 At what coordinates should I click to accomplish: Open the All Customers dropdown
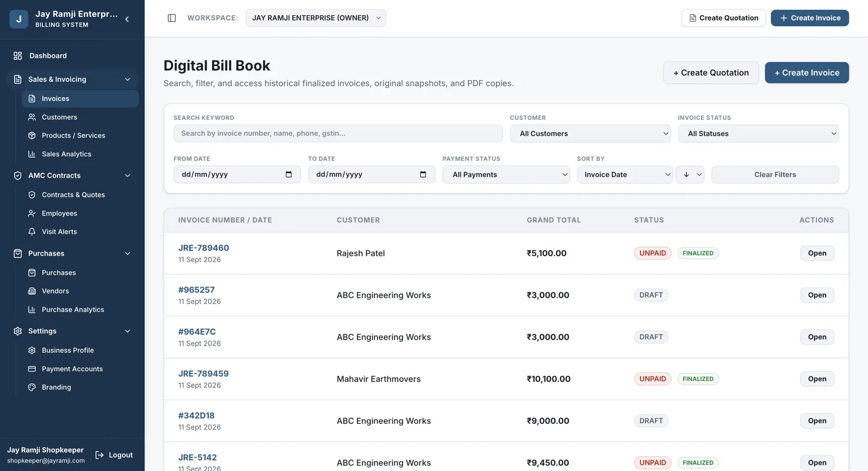point(590,133)
